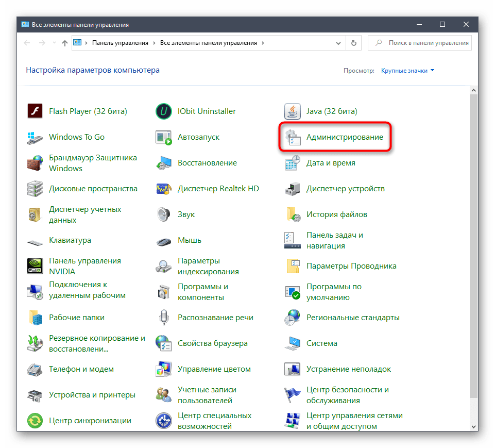Click Все элементы панели управления breadcrumb

tap(209, 43)
